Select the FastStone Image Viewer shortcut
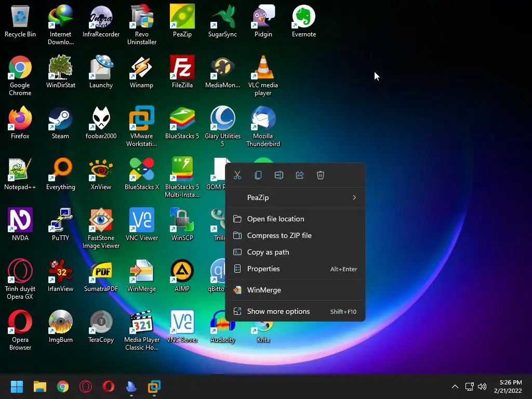Image resolution: width=532 pixels, height=399 pixels. [x=101, y=228]
